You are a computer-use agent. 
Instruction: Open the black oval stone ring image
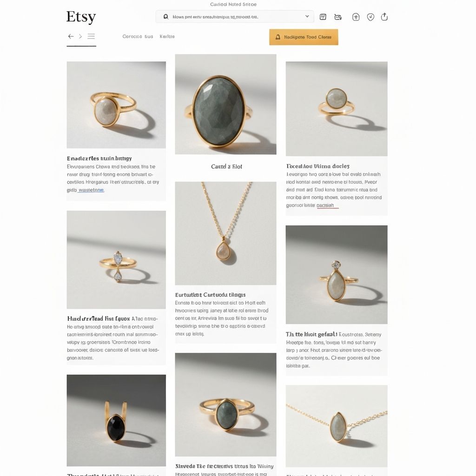point(116,420)
